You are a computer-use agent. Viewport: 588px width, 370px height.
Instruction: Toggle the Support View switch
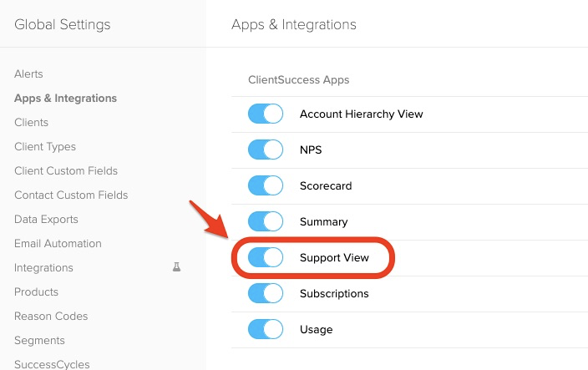click(266, 257)
